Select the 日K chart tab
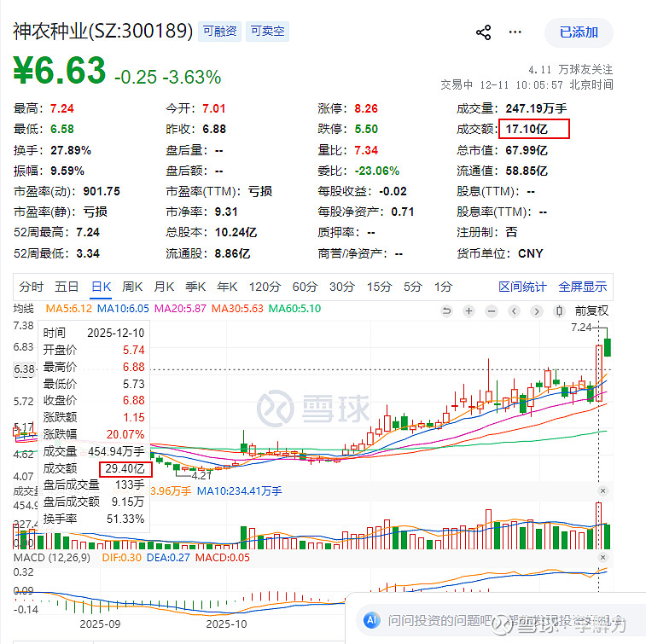Screen dimensions: 646x644 102,287
